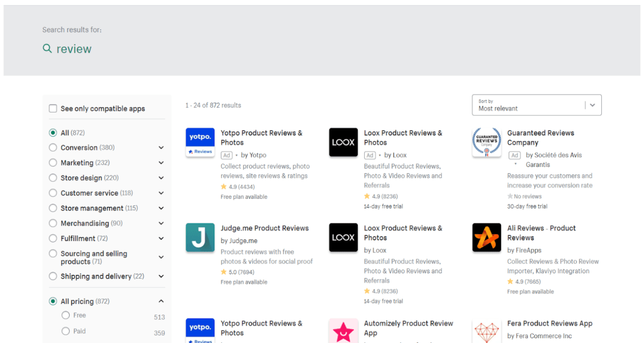Select Marketing category radio
Image resolution: width=644 pixels, height=343 pixels.
(53, 162)
